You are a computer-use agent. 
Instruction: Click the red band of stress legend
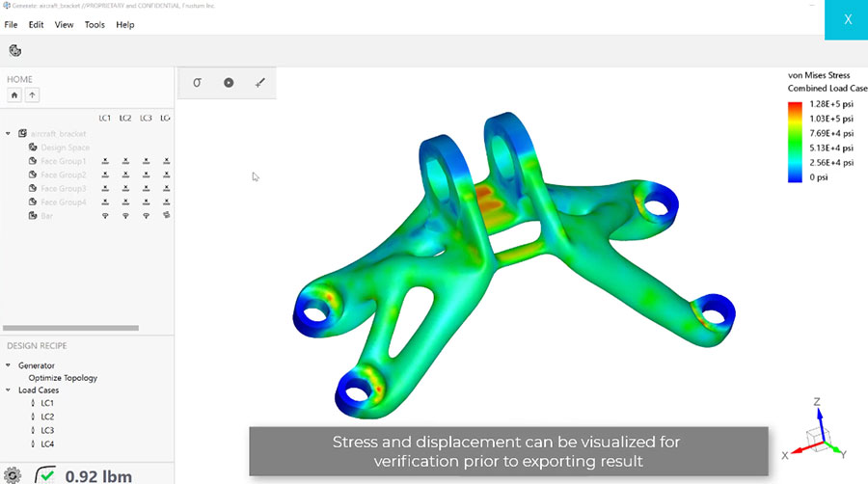click(x=797, y=104)
